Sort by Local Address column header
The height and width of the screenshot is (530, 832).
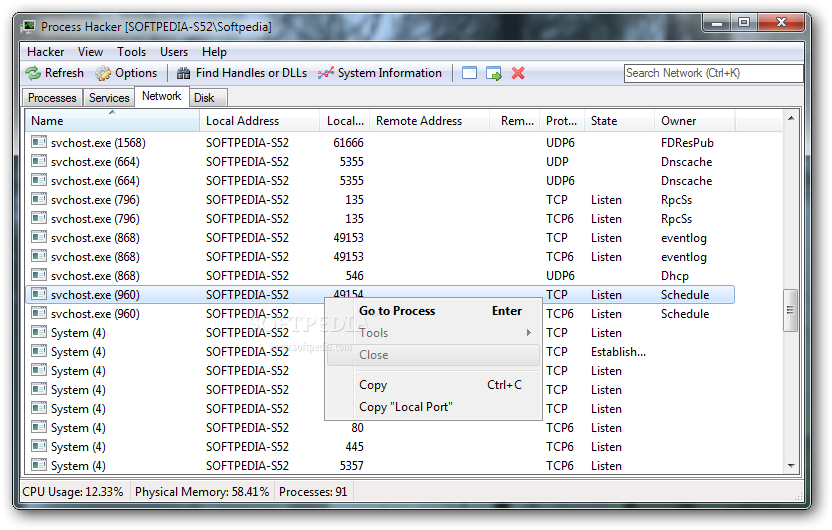coord(259,121)
